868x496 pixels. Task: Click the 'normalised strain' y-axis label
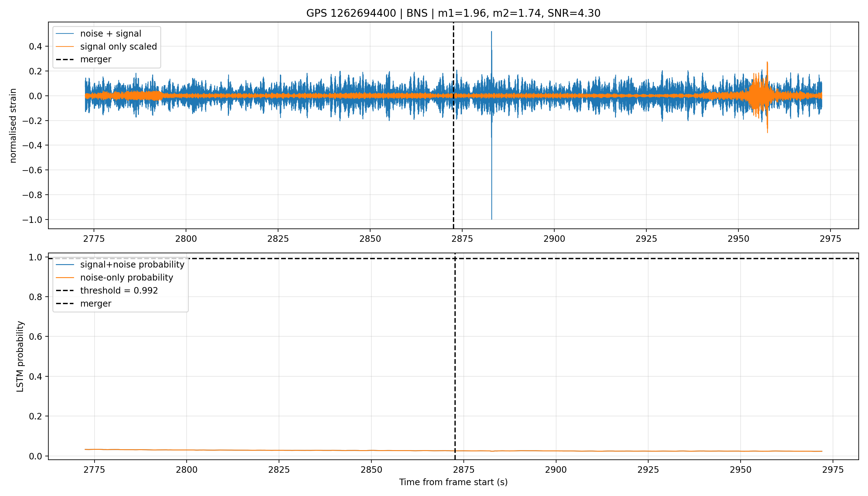[13, 126]
